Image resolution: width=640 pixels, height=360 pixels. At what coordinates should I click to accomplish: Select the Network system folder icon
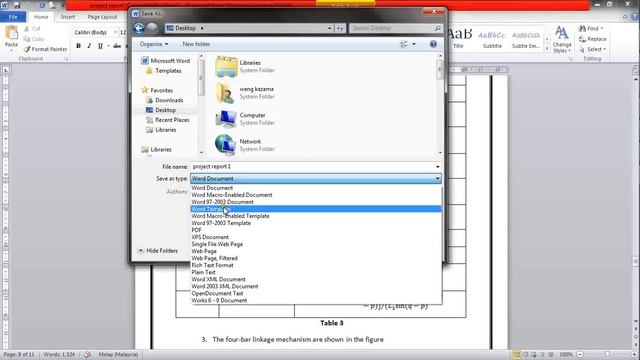coord(226,145)
